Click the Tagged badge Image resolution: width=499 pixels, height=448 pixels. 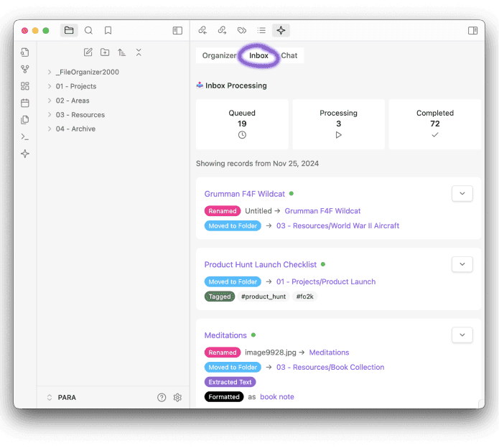220,297
